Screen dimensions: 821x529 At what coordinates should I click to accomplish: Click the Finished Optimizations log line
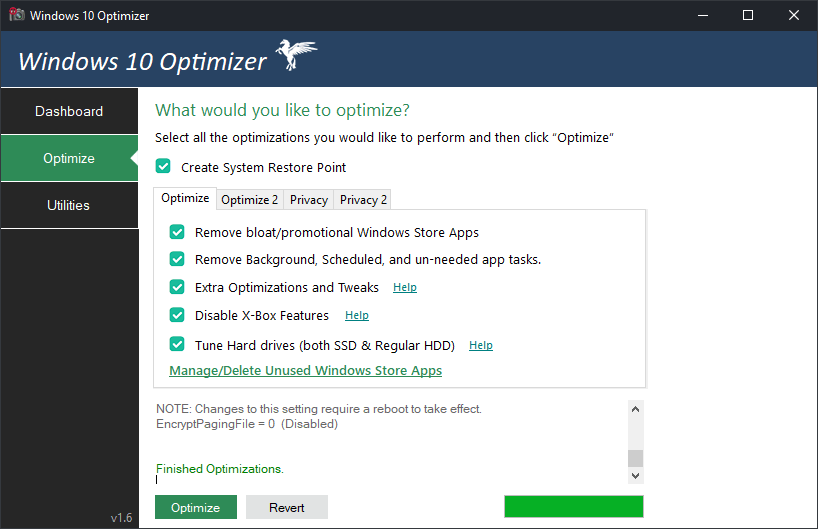point(220,469)
